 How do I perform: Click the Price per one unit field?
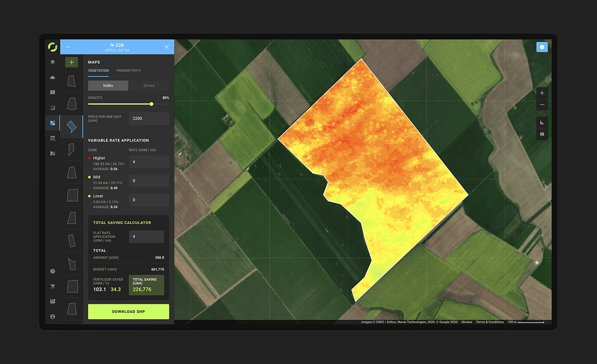coord(149,119)
